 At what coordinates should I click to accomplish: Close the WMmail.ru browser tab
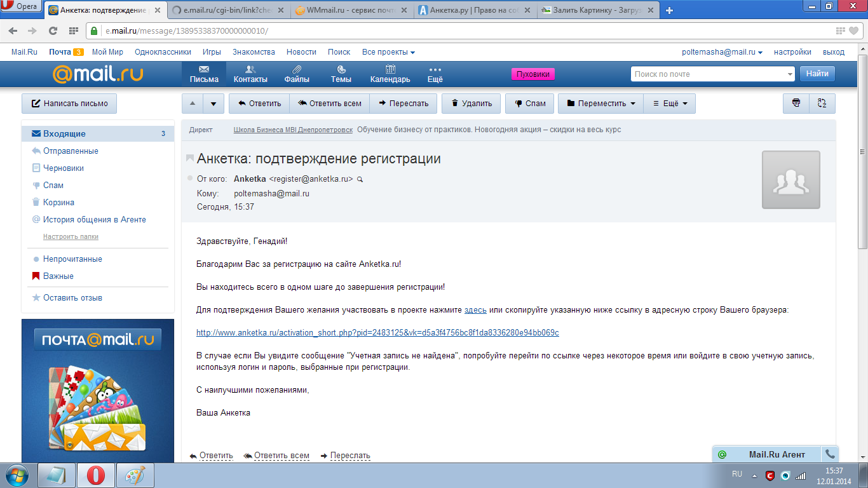pyautogui.click(x=403, y=10)
